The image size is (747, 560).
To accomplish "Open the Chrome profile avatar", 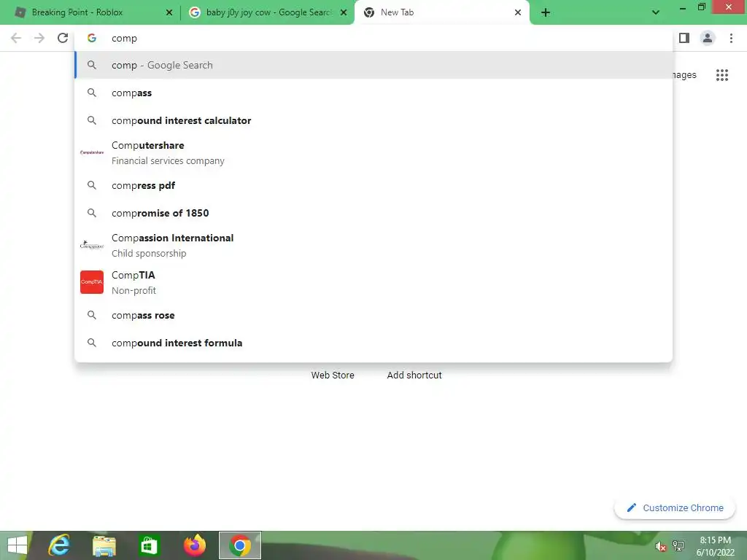I will point(708,38).
